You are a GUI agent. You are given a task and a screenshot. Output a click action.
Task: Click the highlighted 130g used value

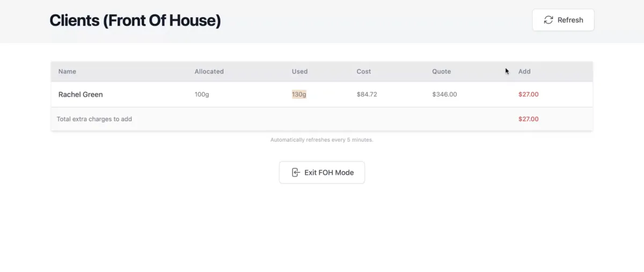point(299,95)
